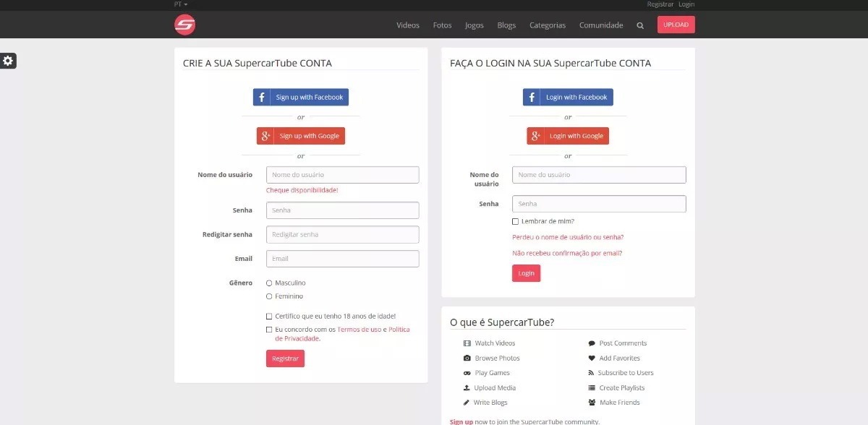Click the Upload Media icon
Image resolution: width=868 pixels, height=425 pixels.
pos(467,387)
